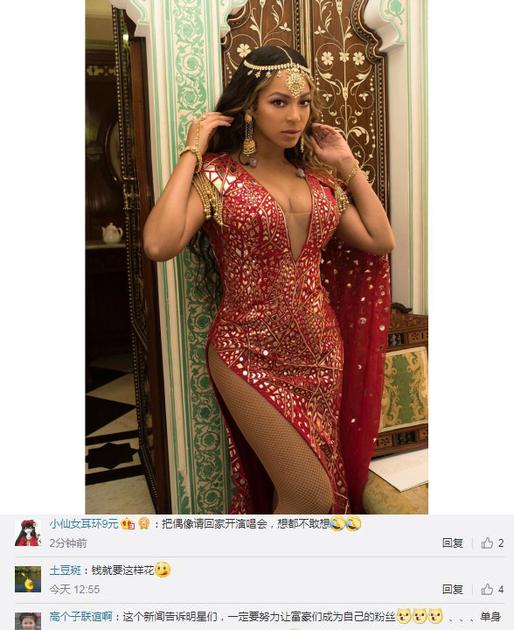Screen dimensions: 514x630
Task: Reply to 小仙女耳环9元's comment
Action: pyautogui.click(x=453, y=543)
